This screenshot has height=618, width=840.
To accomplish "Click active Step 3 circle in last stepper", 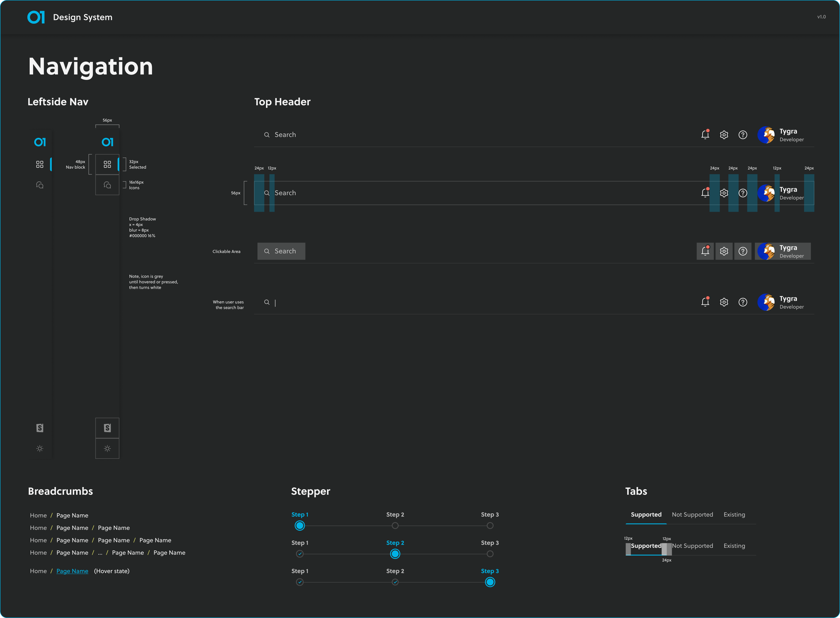I will (490, 582).
